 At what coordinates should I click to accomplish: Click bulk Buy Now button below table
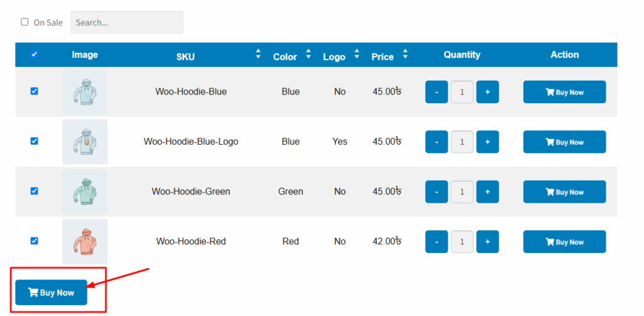(52, 293)
